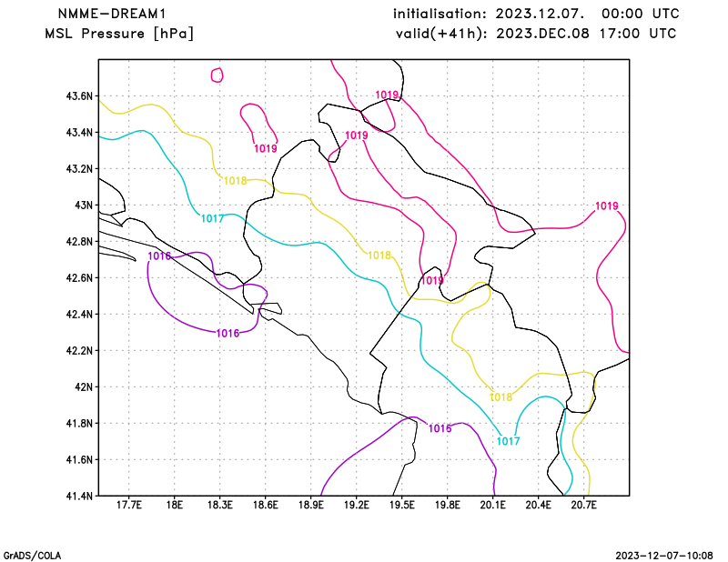Select the initialisation date line

pyautogui.click(x=536, y=14)
